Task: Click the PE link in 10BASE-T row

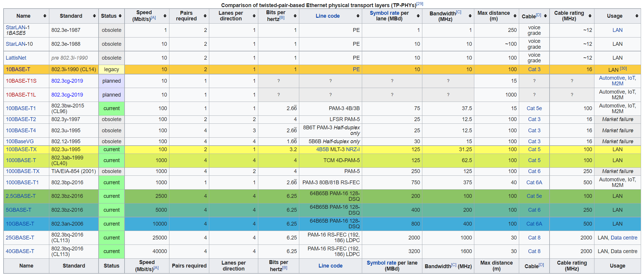Action: click(356, 69)
